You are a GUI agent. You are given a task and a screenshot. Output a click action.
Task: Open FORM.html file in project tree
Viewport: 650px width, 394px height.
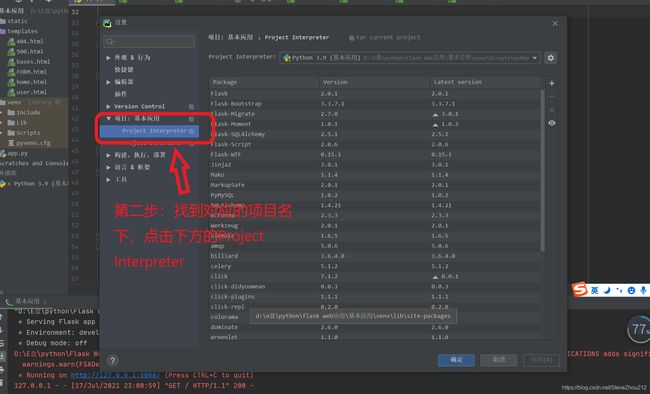pyautogui.click(x=27, y=72)
